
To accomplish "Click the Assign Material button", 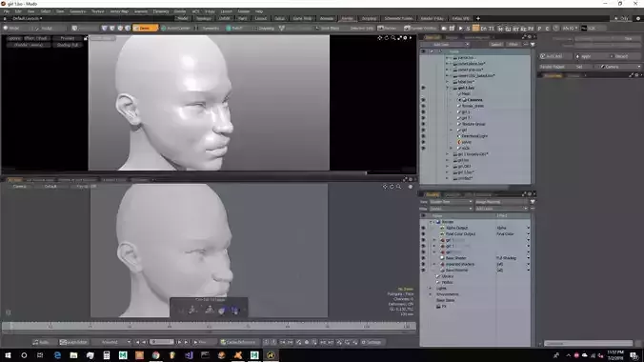I will pyautogui.click(x=501, y=202).
